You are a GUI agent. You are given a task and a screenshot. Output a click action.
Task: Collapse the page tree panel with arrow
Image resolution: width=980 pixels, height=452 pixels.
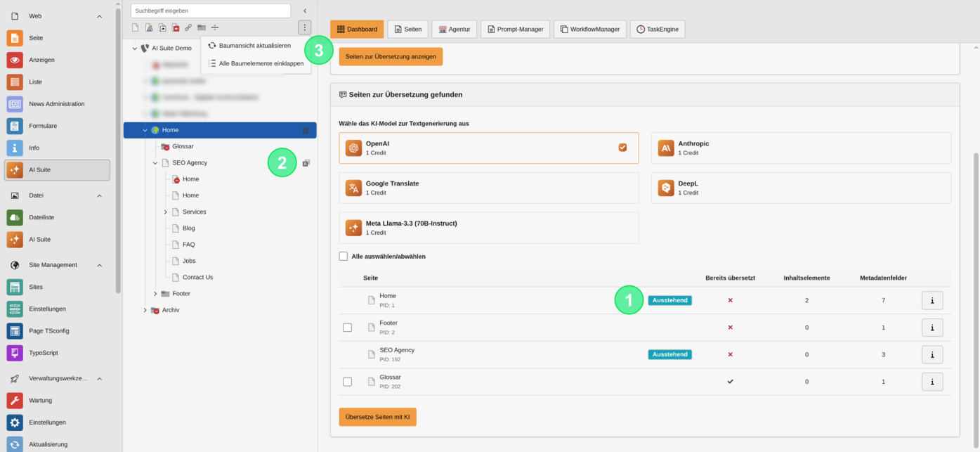point(305,11)
